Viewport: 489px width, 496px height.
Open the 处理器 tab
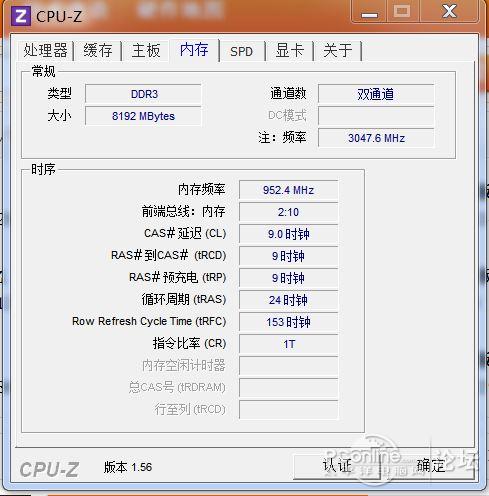(x=46, y=51)
